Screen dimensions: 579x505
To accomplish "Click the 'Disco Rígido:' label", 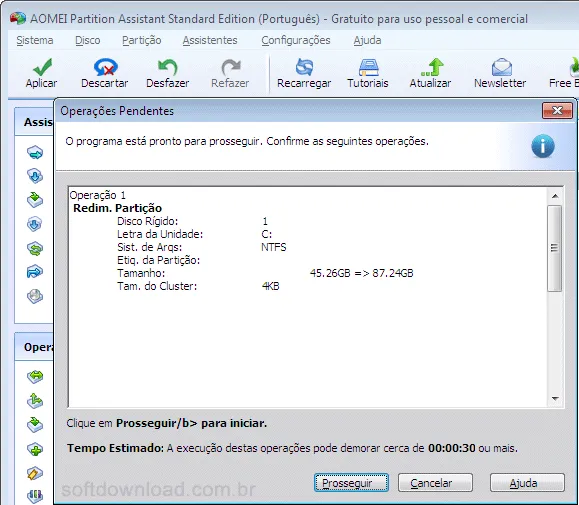I will 147,221.
